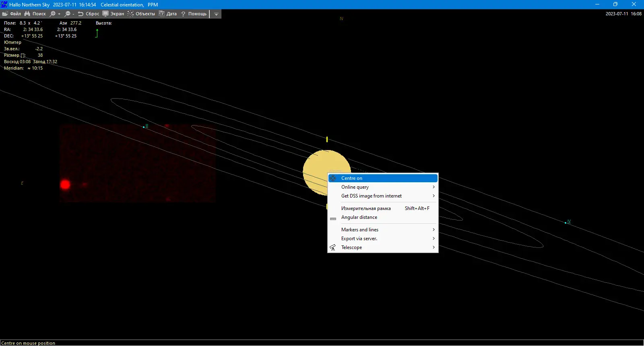Open the Поиск search menu

35,14
